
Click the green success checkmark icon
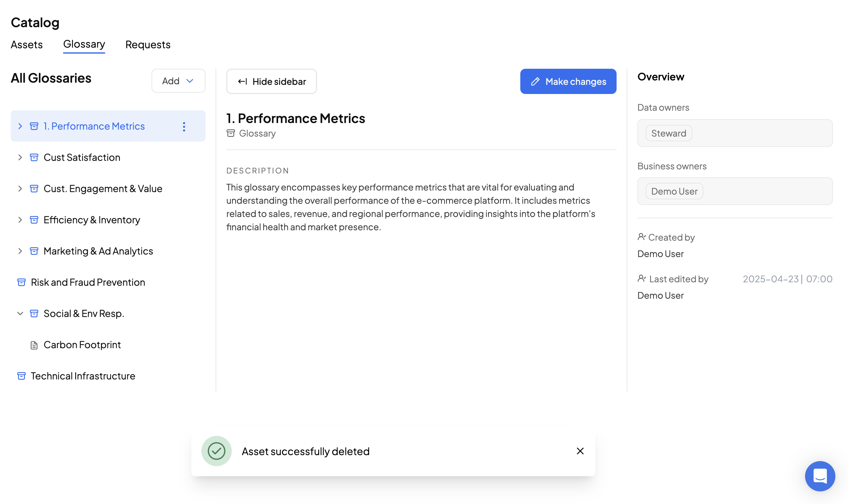point(217,451)
